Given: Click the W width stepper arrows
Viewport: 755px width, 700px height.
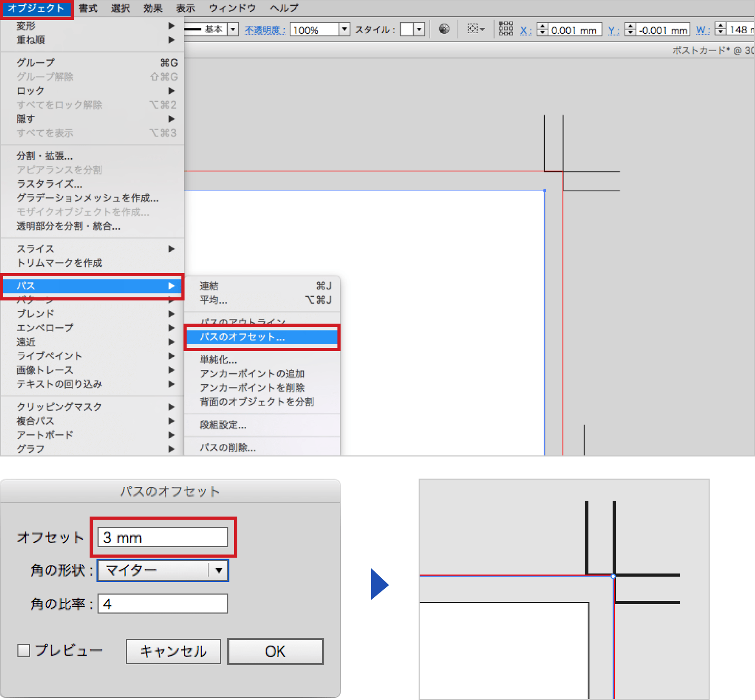Looking at the screenshot, I should tap(720, 30).
